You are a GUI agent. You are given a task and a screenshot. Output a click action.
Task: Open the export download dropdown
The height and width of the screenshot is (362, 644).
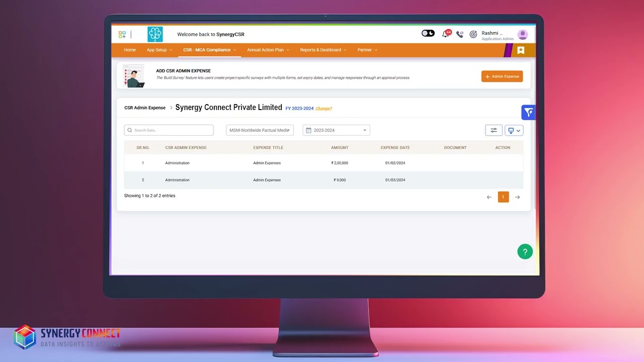pyautogui.click(x=514, y=130)
